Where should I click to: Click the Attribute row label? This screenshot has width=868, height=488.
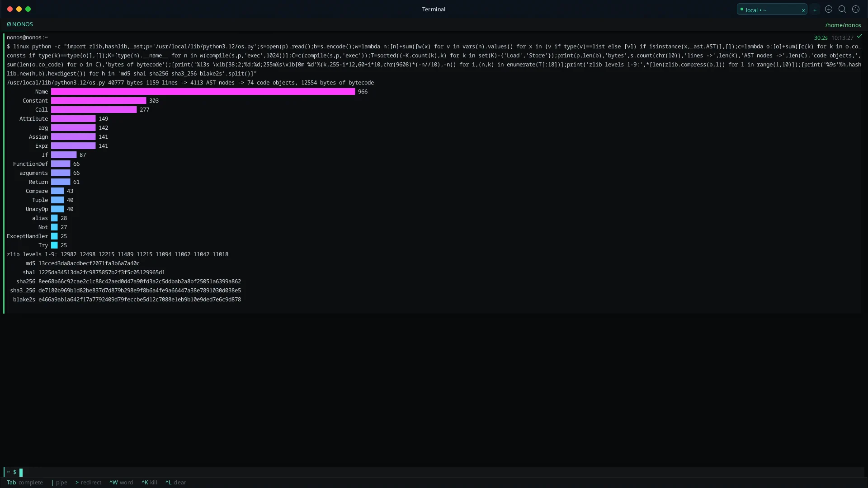[33, 119]
